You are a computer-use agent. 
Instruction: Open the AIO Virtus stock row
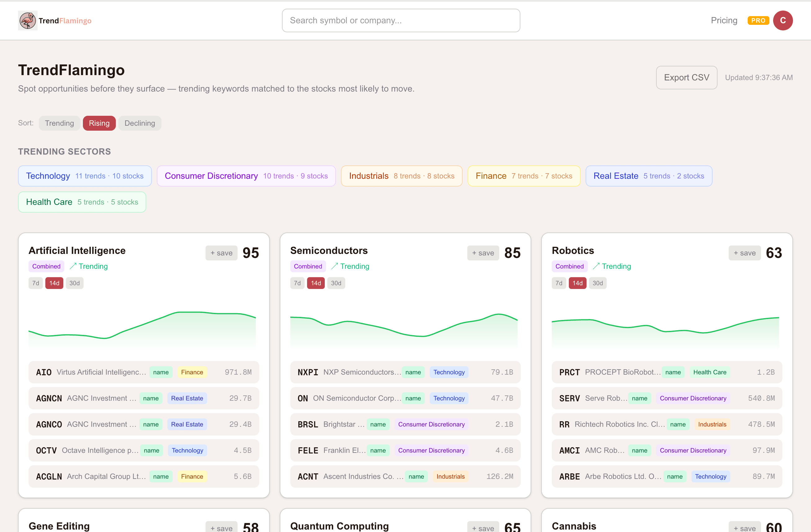click(x=144, y=372)
